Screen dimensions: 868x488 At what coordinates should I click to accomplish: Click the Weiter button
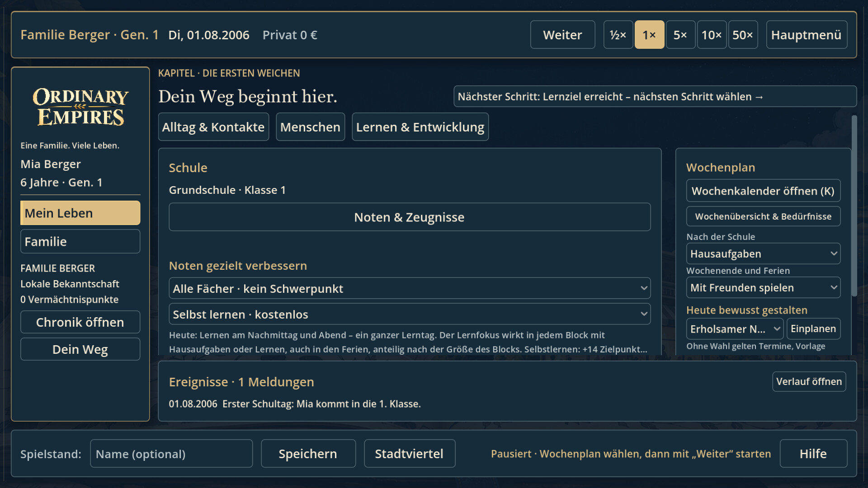tap(562, 35)
